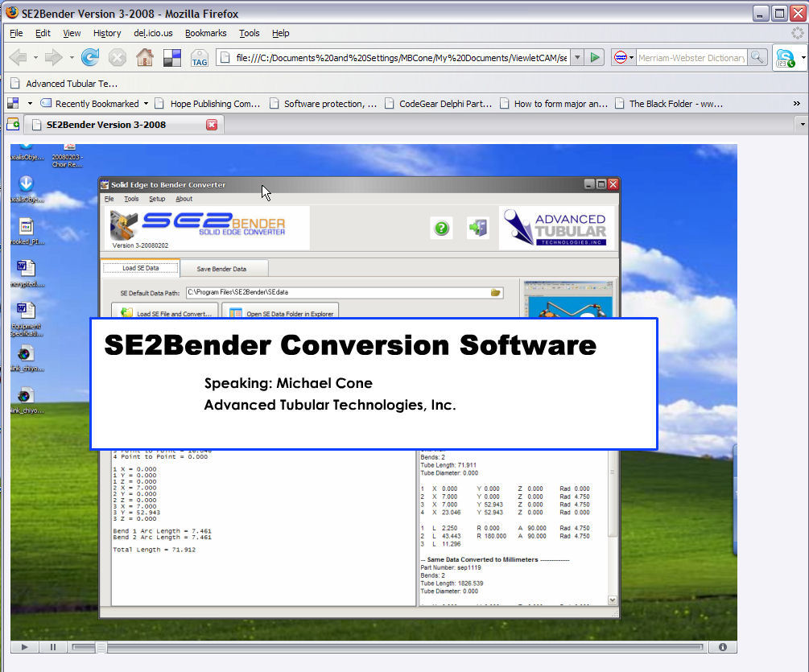Image resolution: width=809 pixels, height=672 pixels.
Task: Show more bookmarks with chevron
Action: [796, 103]
